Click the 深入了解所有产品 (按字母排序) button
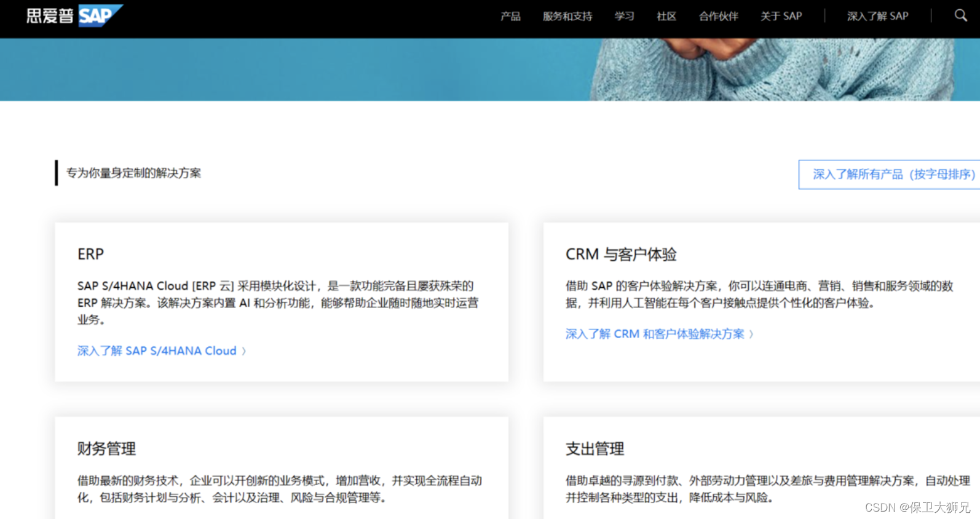 tap(889, 175)
